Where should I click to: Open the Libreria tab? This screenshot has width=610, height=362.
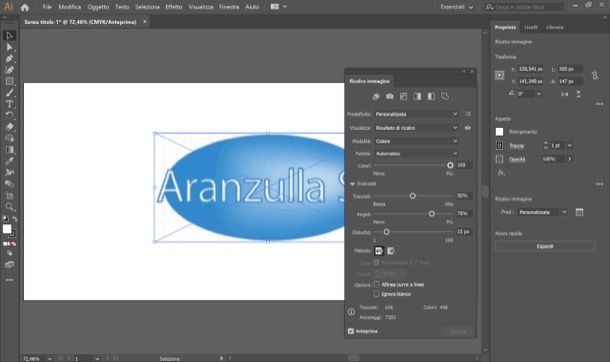click(x=555, y=27)
